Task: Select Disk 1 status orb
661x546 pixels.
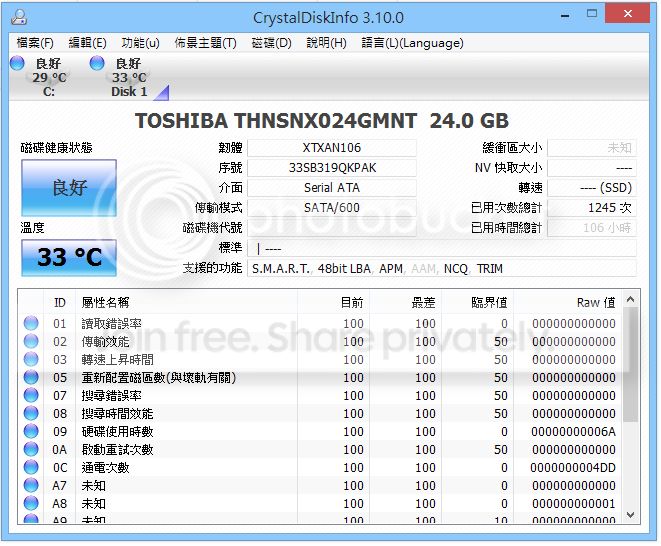Action: pos(97,63)
